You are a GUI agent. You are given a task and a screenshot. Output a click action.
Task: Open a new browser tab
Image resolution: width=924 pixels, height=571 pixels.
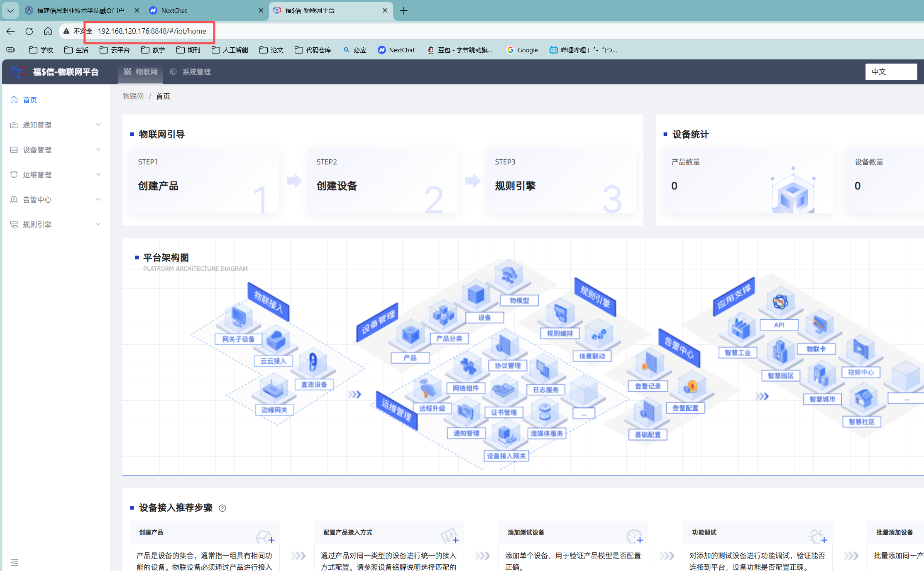403,10
